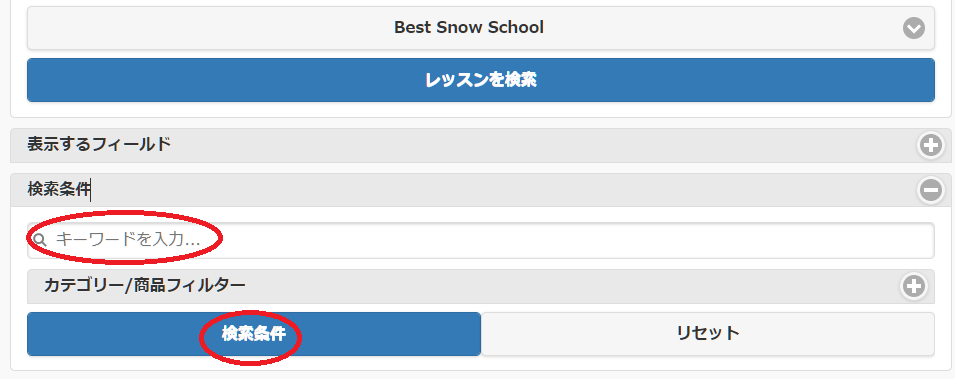The height and width of the screenshot is (379, 955).
Task: Click the plus icon on 表示するフィールド
Action: [931, 146]
